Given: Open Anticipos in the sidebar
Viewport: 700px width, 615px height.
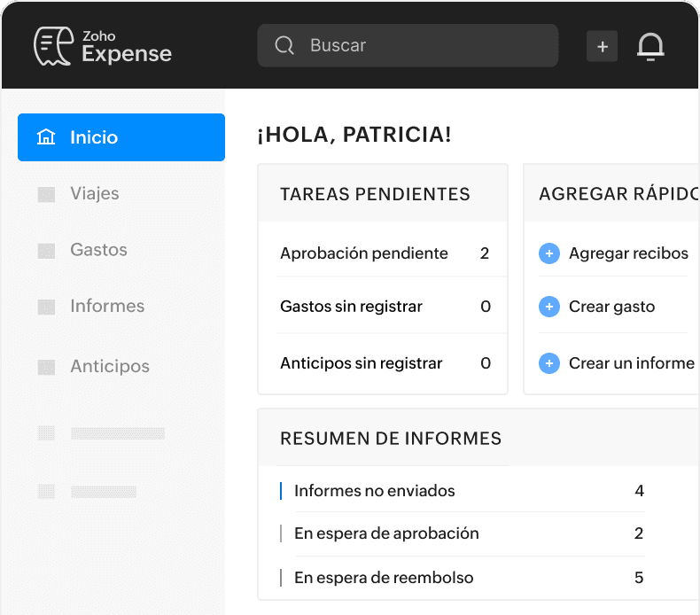Looking at the screenshot, I should pyautogui.click(x=110, y=366).
